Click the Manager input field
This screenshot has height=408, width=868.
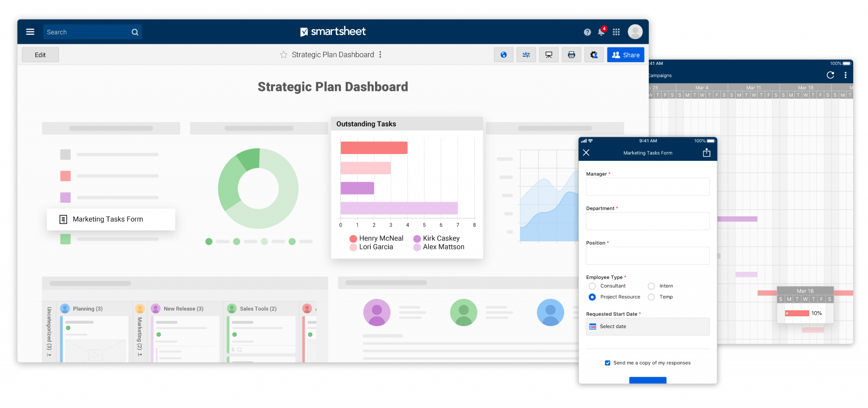tap(648, 187)
